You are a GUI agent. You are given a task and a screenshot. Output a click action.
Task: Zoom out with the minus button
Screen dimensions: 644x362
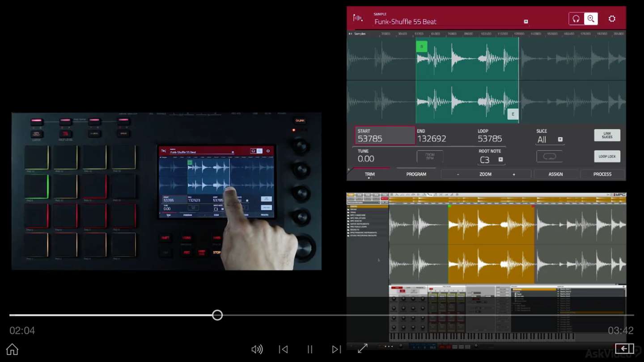tap(458, 174)
